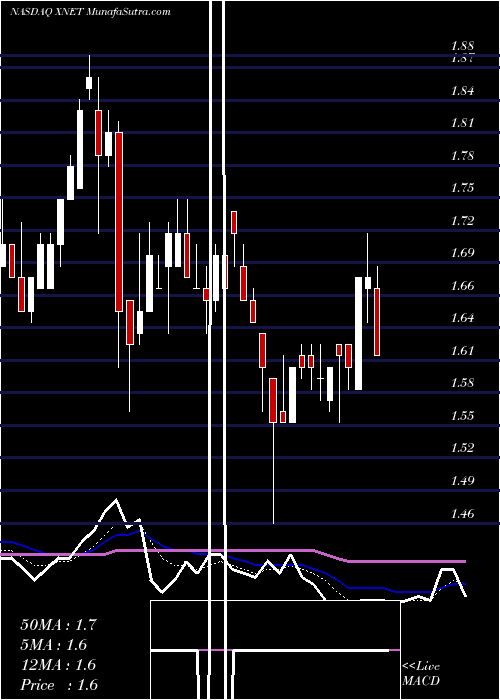Click the NASDAQ XNET MunafaSutra.com title text
Image resolution: width=500 pixels, height=700 pixels.
pos(90,12)
